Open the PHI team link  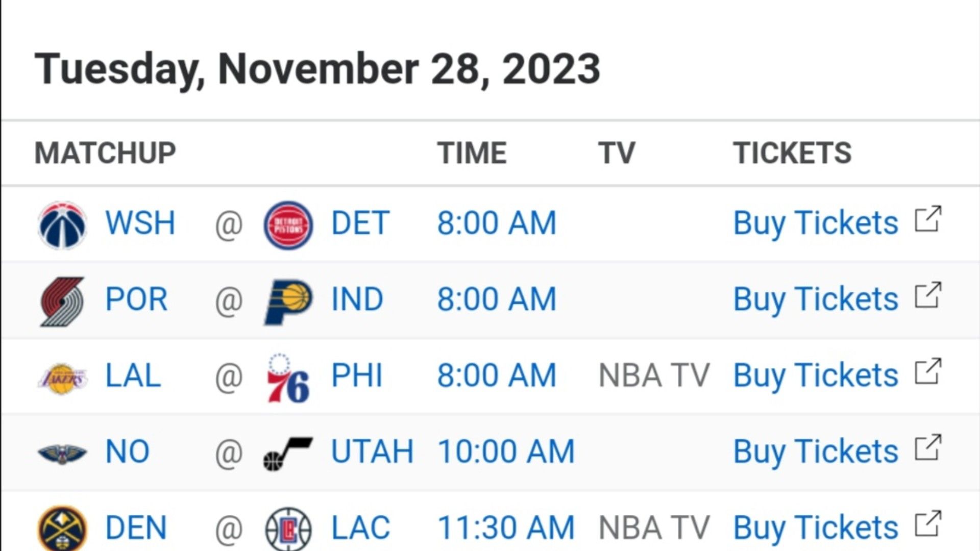click(357, 376)
